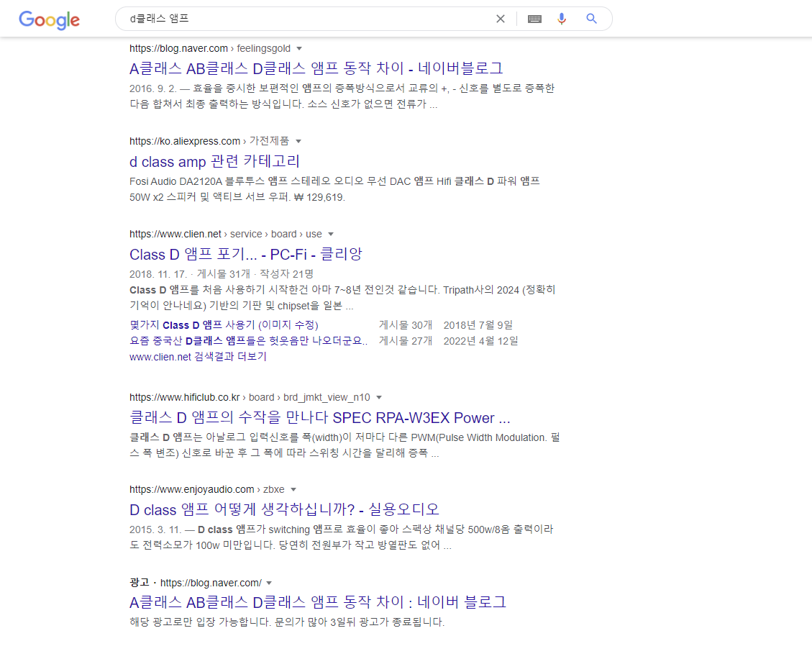Click the https://www.hificlub.co.kr URL breadcrumb

coord(250,397)
